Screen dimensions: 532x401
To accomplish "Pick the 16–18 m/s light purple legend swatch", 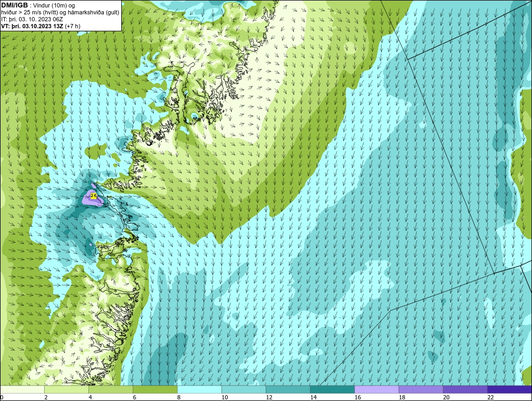I will 377,389.
